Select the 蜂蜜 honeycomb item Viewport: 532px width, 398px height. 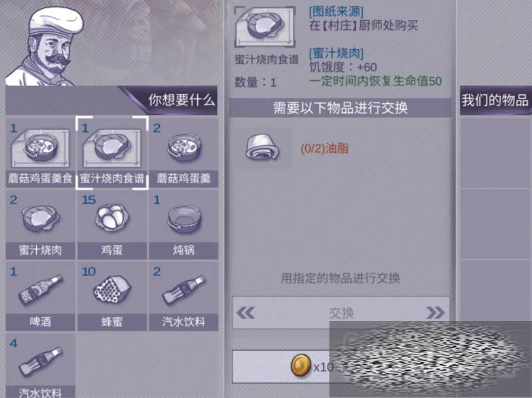click(112, 296)
